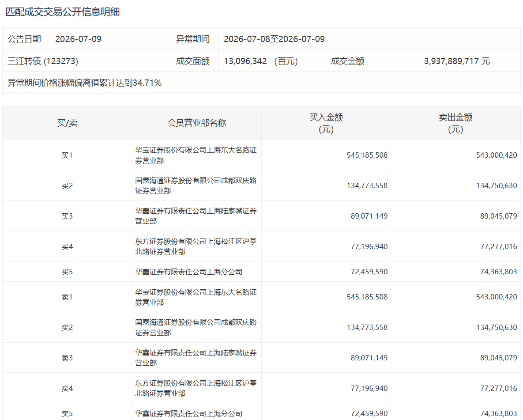Select the 成交金额 label
523x420 pixels.
tap(347, 61)
